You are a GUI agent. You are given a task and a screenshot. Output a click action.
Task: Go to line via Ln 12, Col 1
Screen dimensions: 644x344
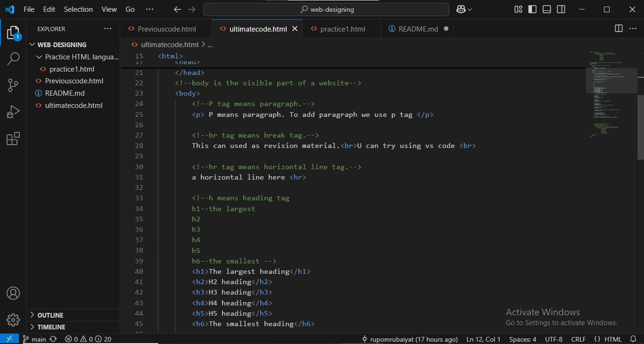[484, 339]
